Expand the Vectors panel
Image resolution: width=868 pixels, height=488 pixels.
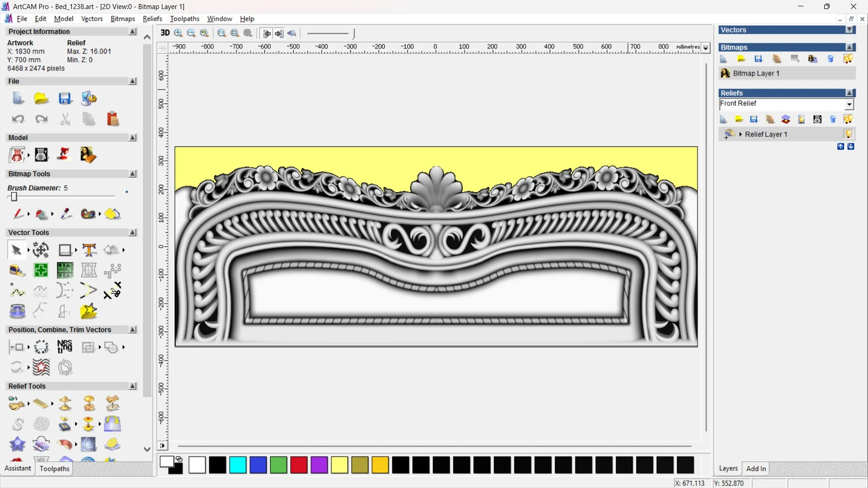click(849, 30)
